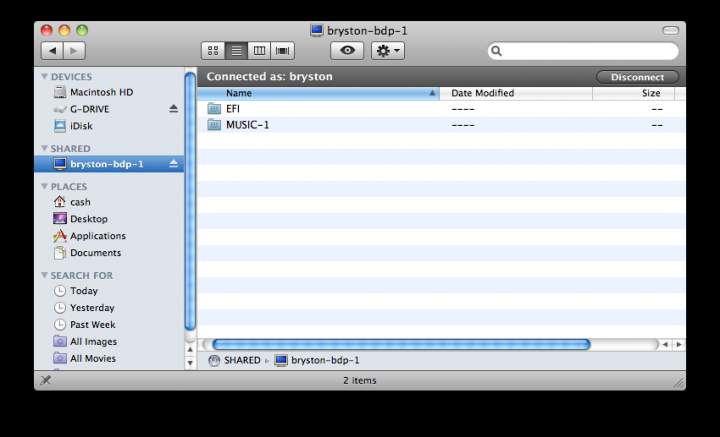This screenshot has width=720, height=437.
Task: Click the Macintosh HD drive icon
Action: pyautogui.click(x=60, y=92)
